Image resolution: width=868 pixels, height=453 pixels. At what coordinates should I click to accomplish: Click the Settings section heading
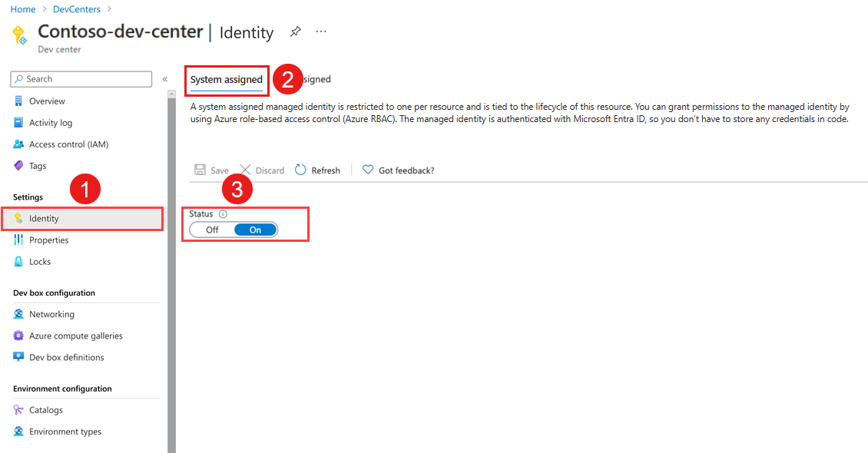[x=28, y=197]
